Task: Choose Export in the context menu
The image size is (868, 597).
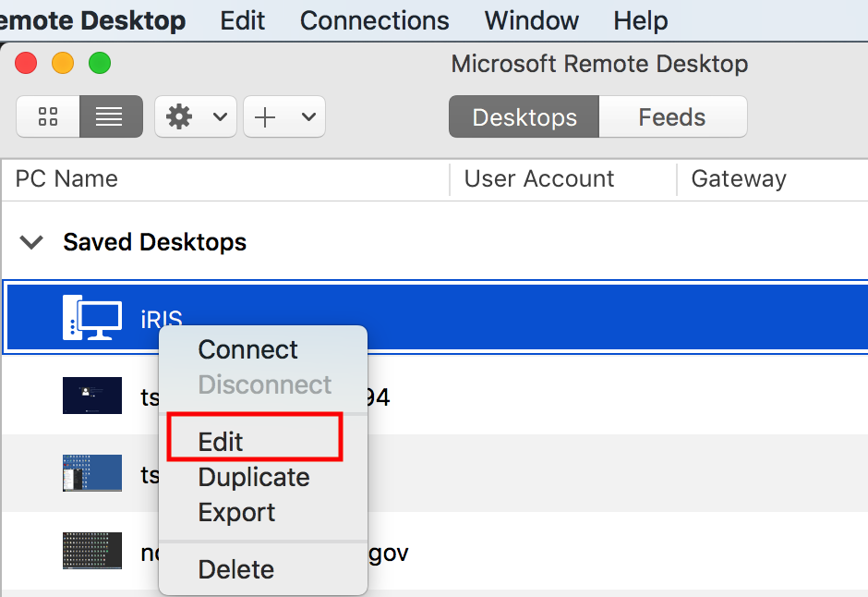Action: (x=237, y=512)
